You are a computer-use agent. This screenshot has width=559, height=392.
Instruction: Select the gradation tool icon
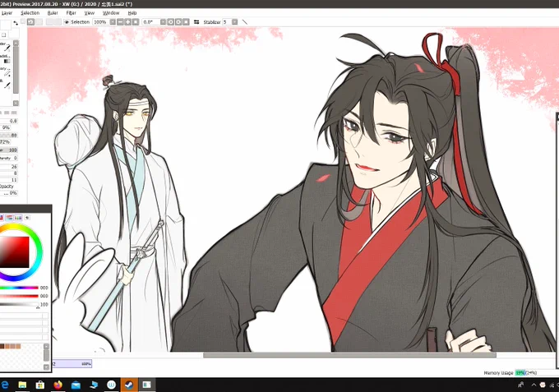(7, 61)
